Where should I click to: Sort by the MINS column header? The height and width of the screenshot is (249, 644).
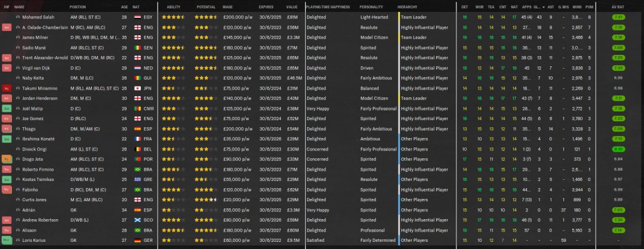coord(576,7)
